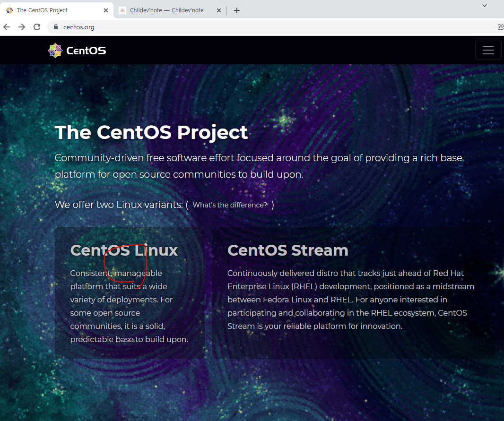
Task: Reload the current page
Action: pyautogui.click(x=36, y=27)
